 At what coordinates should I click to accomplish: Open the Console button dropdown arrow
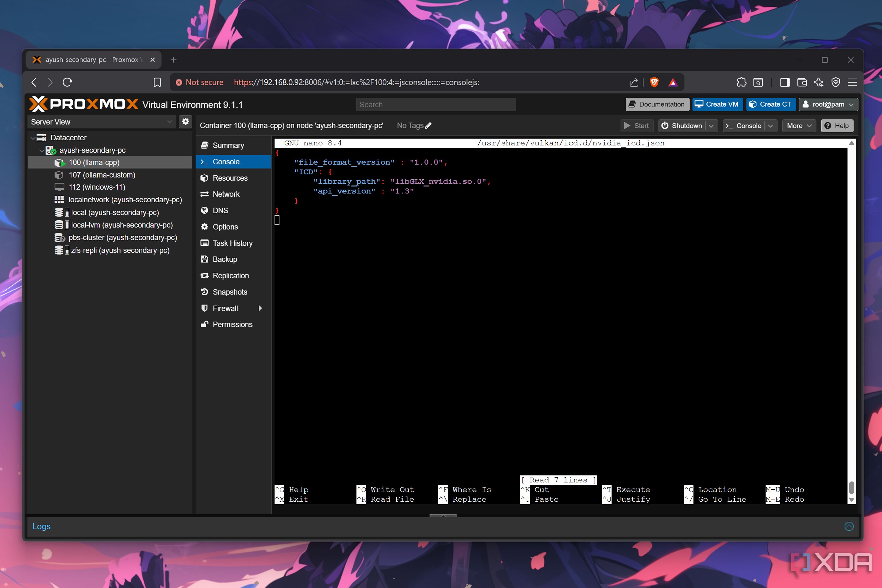pos(771,126)
